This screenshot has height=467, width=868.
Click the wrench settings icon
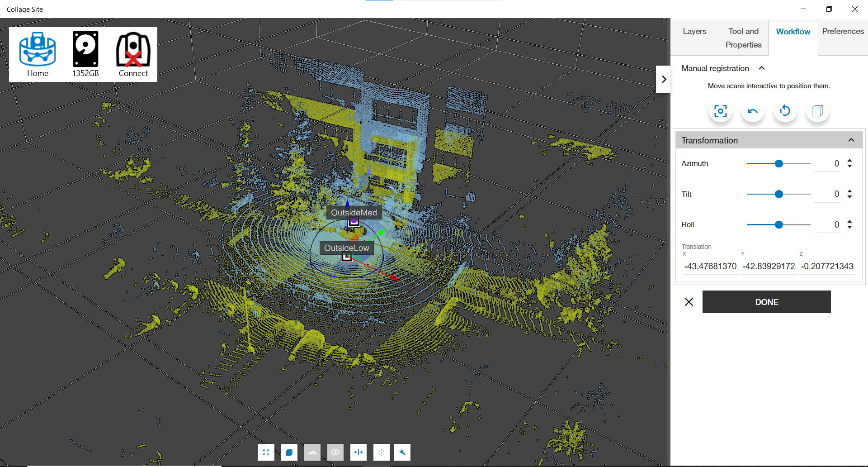tap(402, 452)
